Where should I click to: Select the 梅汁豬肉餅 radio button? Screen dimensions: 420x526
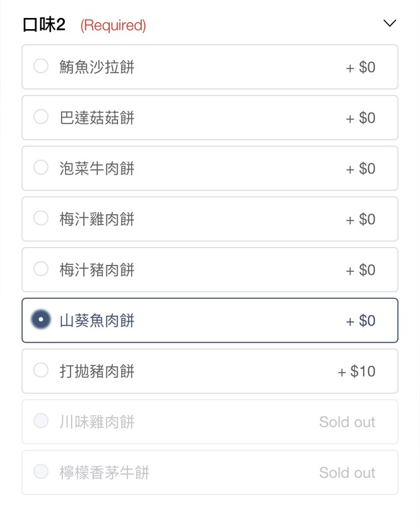pyautogui.click(x=41, y=269)
